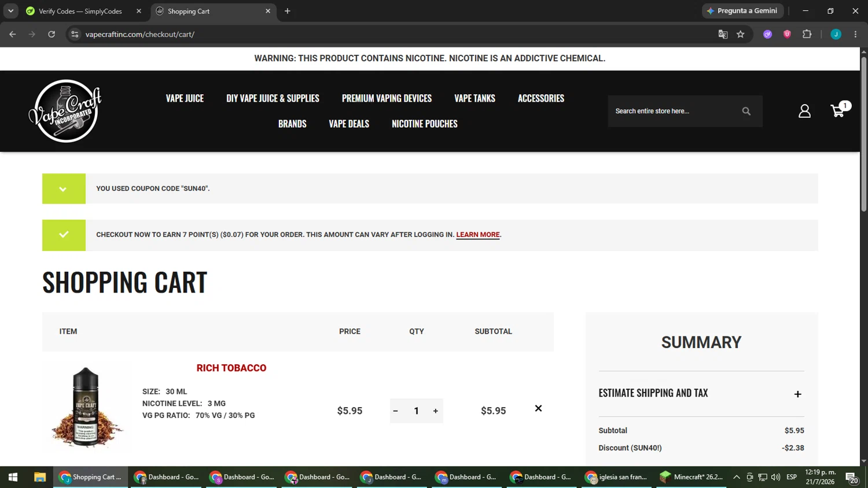Close the Verify Codes SimplyCodes tab
This screenshot has width=868, height=488.
139,11
